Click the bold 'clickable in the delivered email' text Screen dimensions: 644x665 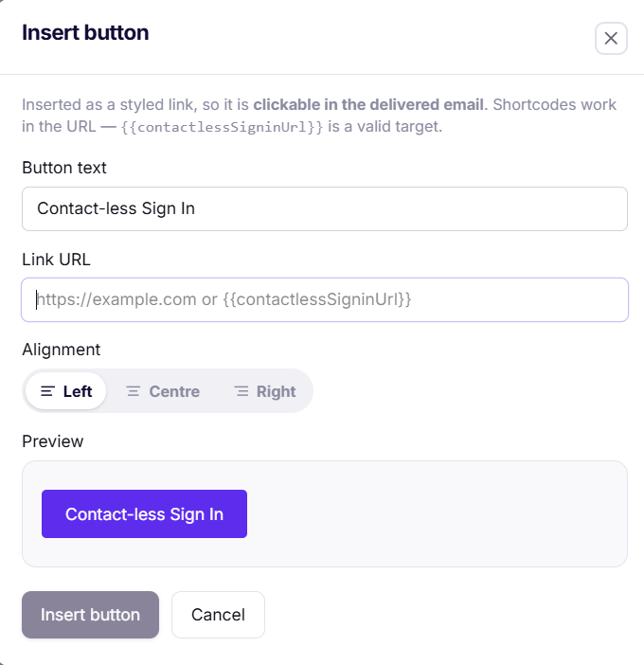pos(368,104)
